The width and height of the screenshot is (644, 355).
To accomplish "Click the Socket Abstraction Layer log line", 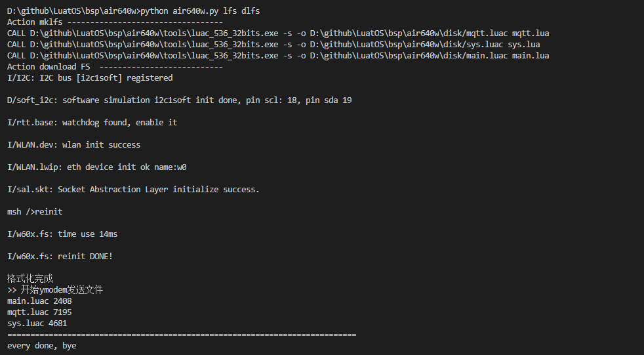I will tap(133, 190).
